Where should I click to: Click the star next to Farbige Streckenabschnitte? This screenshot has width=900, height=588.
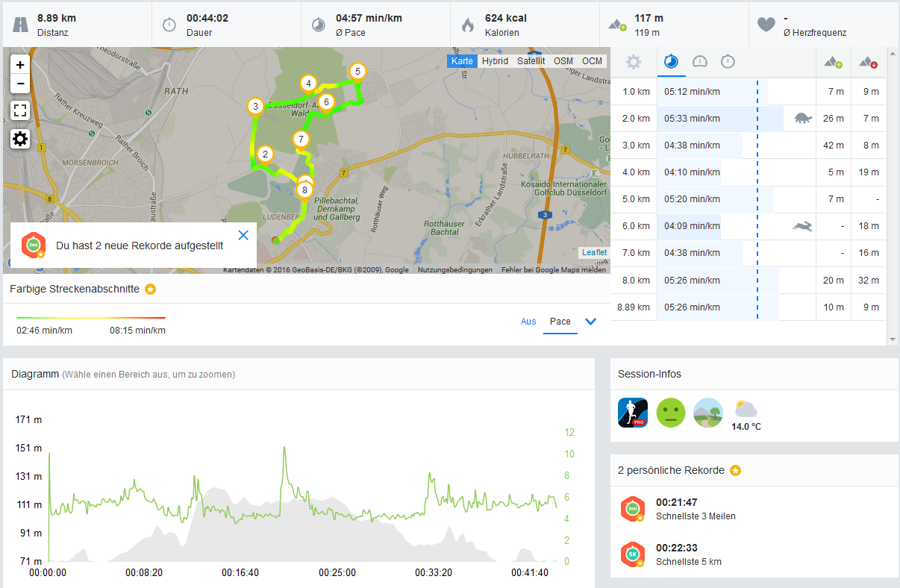(151, 289)
